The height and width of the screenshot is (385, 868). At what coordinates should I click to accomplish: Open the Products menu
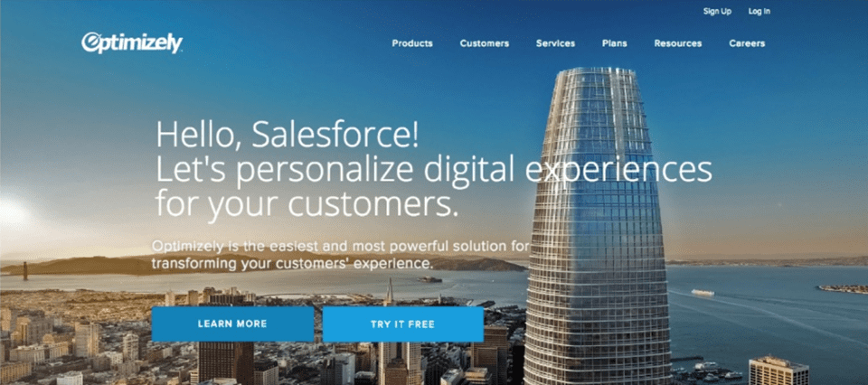pos(412,43)
